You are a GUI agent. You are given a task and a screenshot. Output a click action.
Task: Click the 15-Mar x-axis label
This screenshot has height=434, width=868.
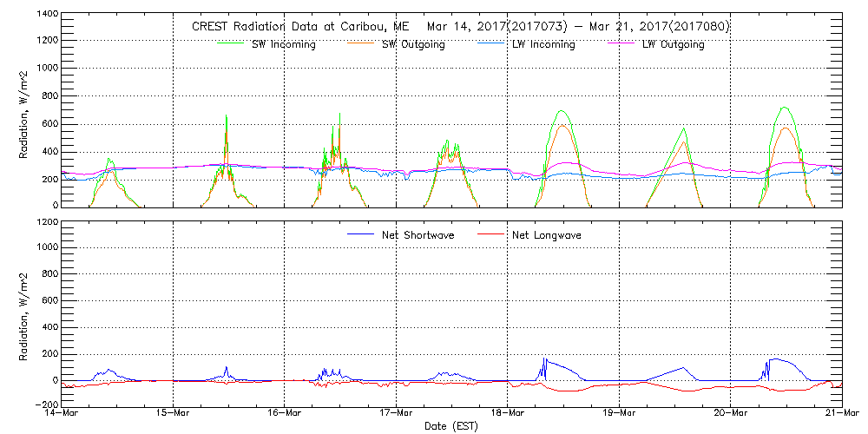click(x=174, y=413)
